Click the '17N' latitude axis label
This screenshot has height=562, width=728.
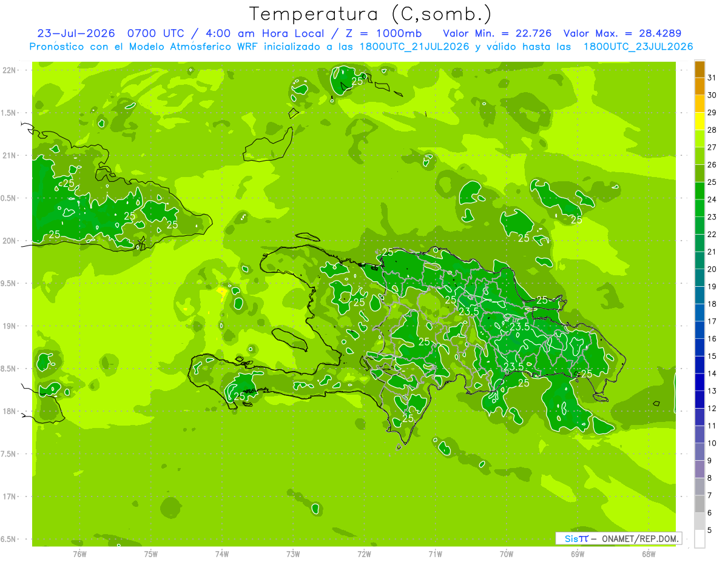coord(10,497)
